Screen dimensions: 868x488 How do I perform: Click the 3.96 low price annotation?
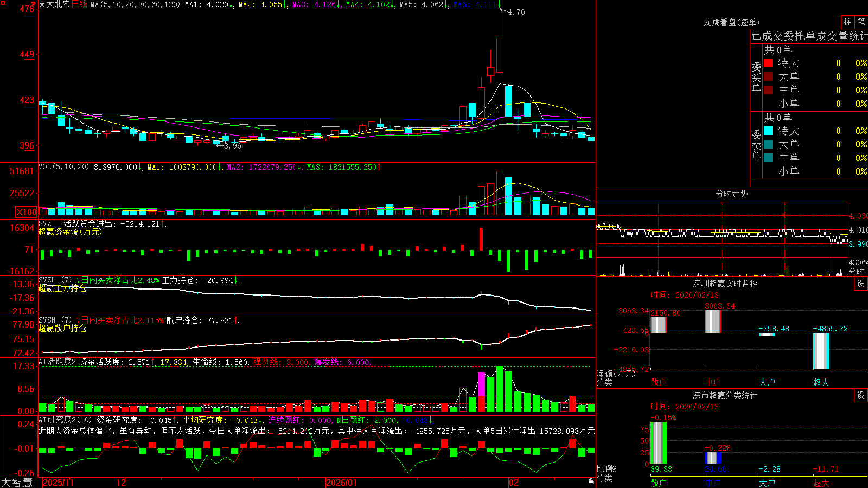click(x=233, y=146)
